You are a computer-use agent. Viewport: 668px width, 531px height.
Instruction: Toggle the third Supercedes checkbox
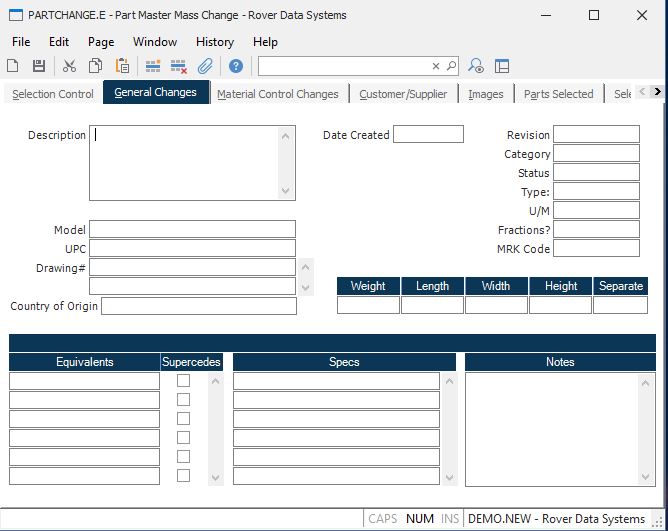click(x=183, y=419)
